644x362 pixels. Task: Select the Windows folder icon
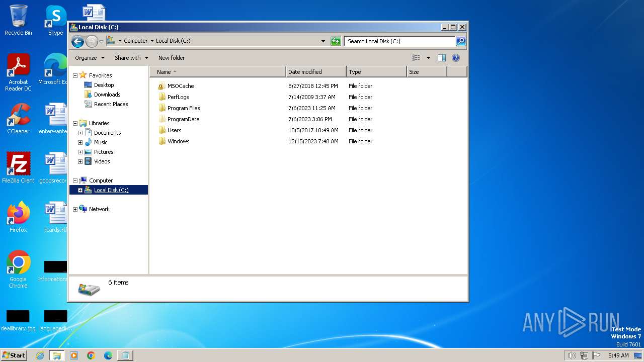pyautogui.click(x=162, y=141)
